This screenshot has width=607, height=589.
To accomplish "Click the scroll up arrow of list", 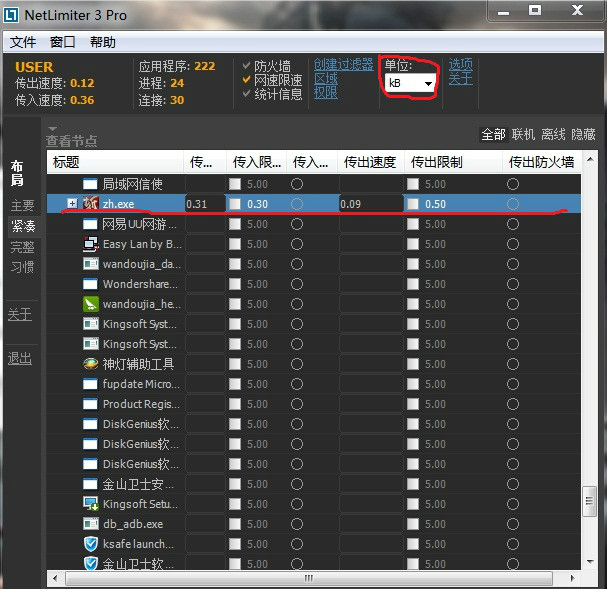I will tap(590, 159).
